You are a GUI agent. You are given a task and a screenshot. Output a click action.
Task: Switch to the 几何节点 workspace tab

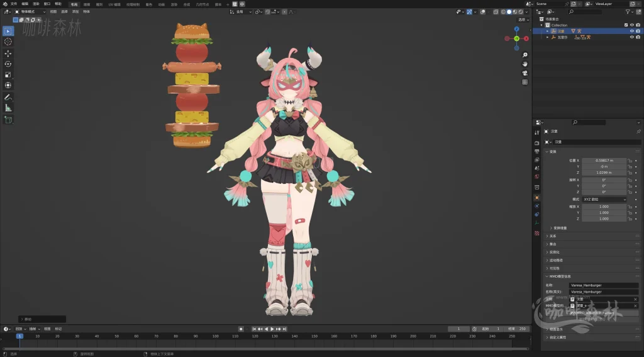point(202,4)
